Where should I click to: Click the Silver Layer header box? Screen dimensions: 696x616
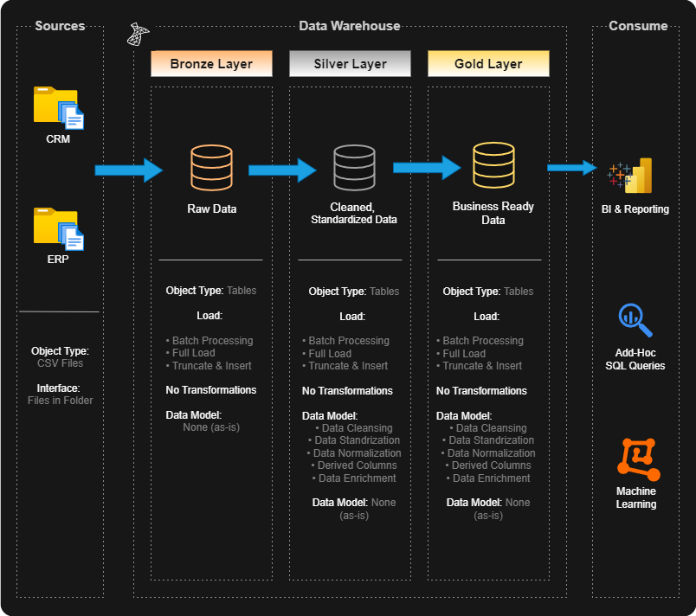350,64
